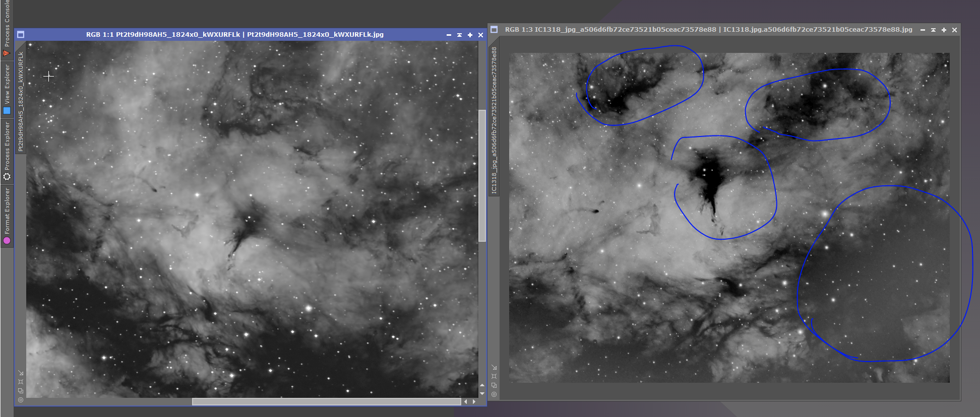Click the scroll up arrow in the Pt2t9dH98AH5 window
The image size is (980, 417).
point(482,386)
